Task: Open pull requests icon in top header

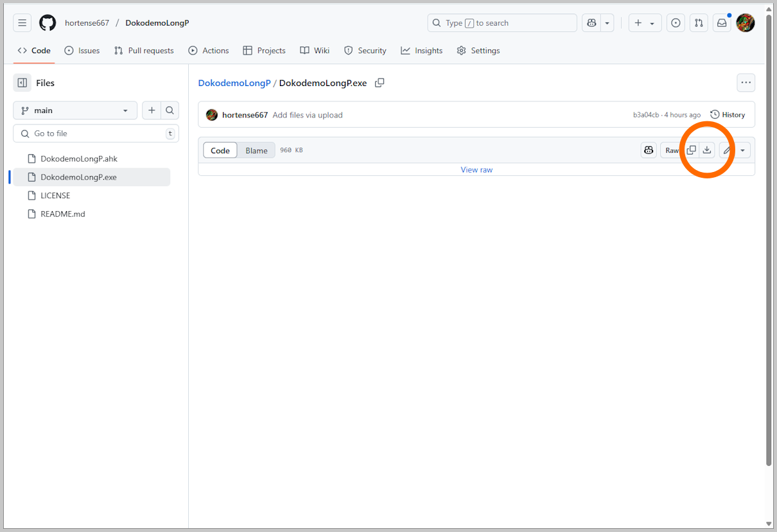Action: tap(699, 23)
